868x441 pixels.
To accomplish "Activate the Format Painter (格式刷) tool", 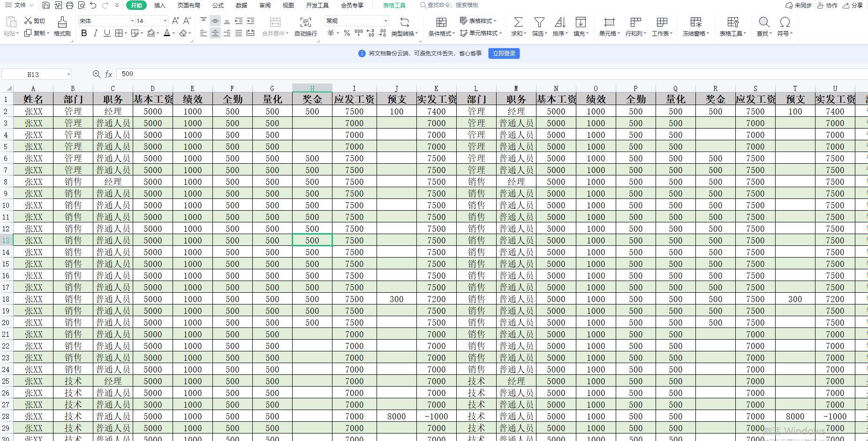I will click(x=62, y=26).
